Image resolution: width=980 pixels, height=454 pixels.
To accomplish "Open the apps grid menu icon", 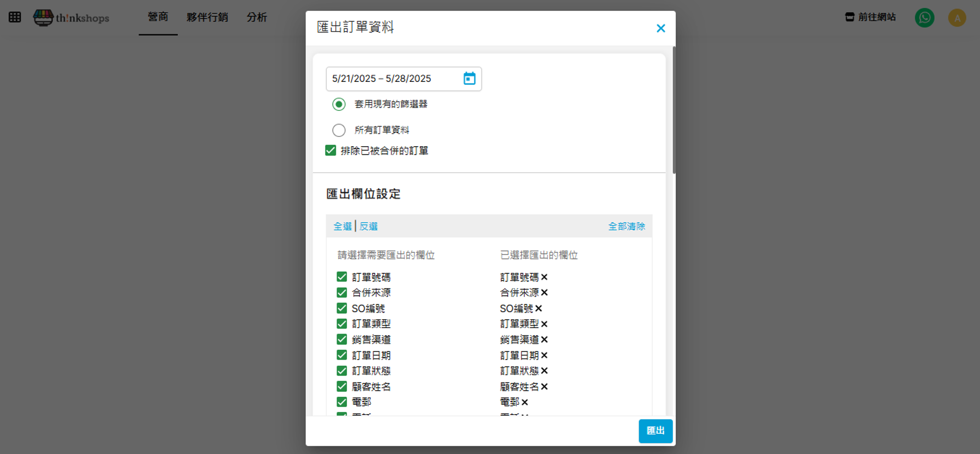I will click(15, 17).
